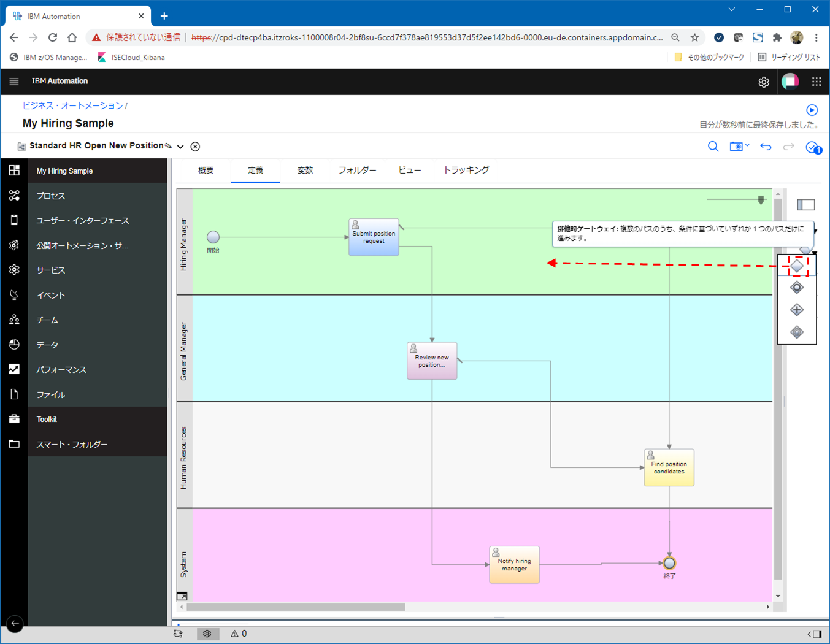Viewport: 830px width, 644px height.
Task: Show warnings count in status bar
Action: (x=239, y=634)
